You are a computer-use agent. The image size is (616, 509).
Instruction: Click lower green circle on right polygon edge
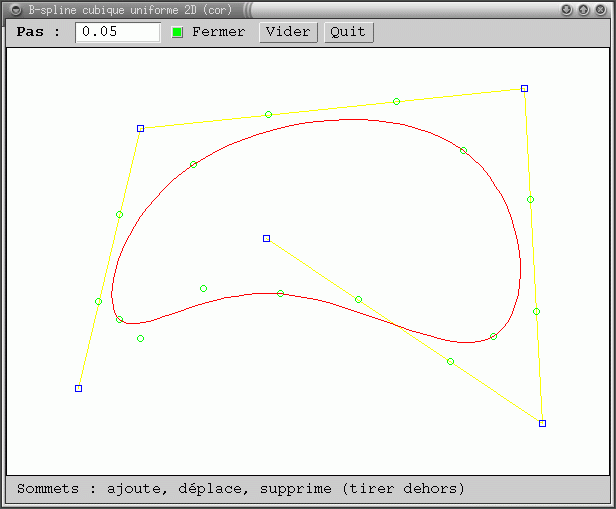pos(536,311)
